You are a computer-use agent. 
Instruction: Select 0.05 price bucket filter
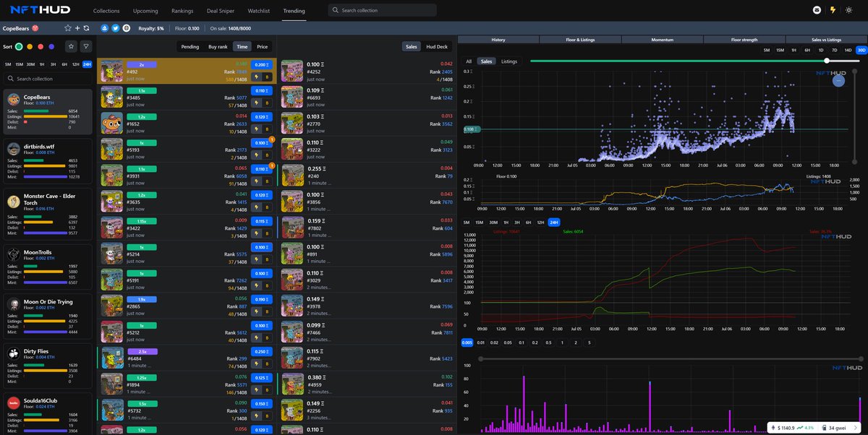[508, 343]
